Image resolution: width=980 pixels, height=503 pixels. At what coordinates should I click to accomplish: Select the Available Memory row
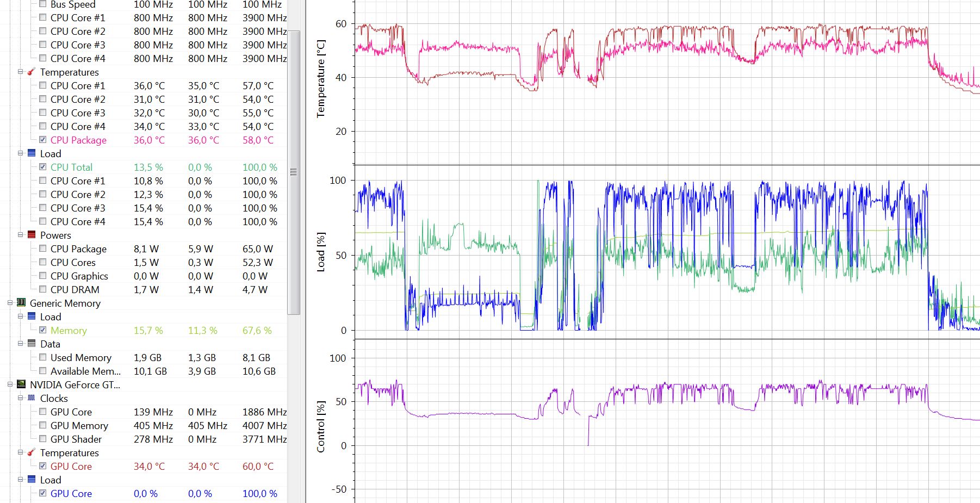click(x=85, y=371)
